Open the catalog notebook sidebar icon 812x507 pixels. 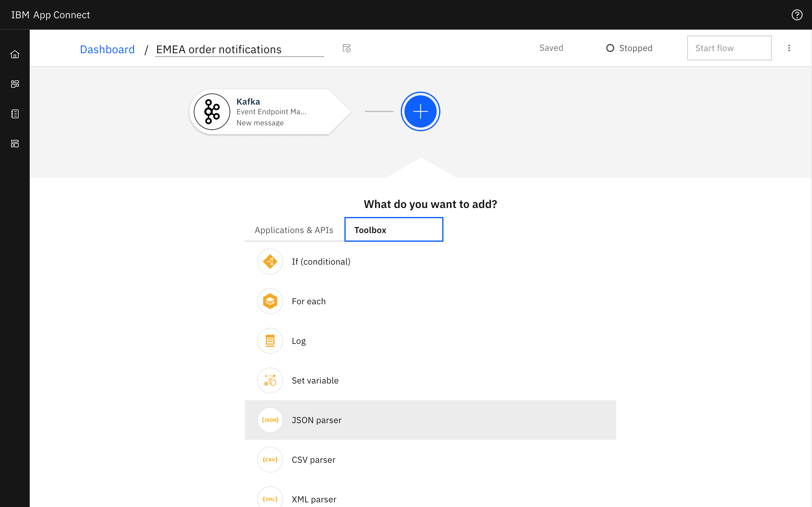(x=15, y=114)
